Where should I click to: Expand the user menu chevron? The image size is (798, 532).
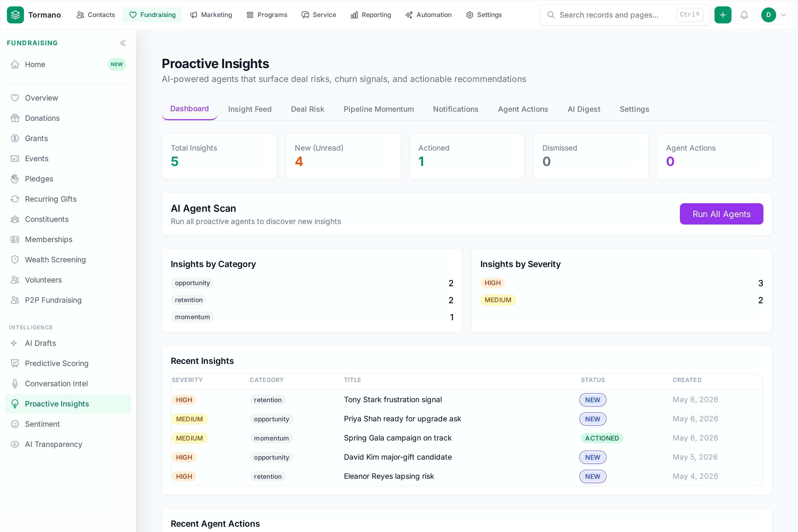(x=784, y=15)
